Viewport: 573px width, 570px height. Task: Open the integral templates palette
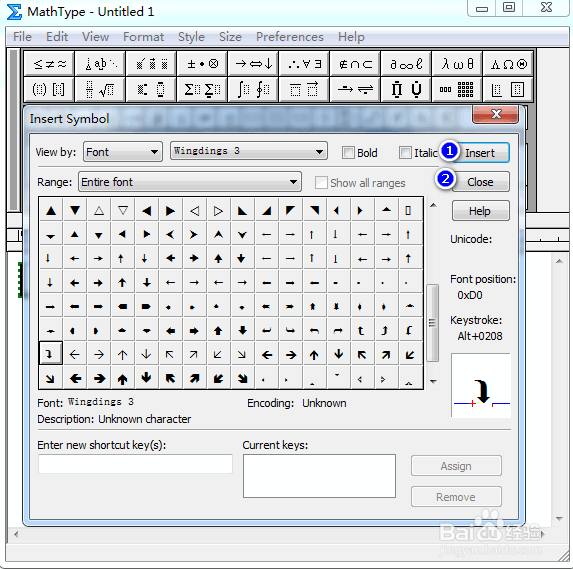click(x=254, y=90)
